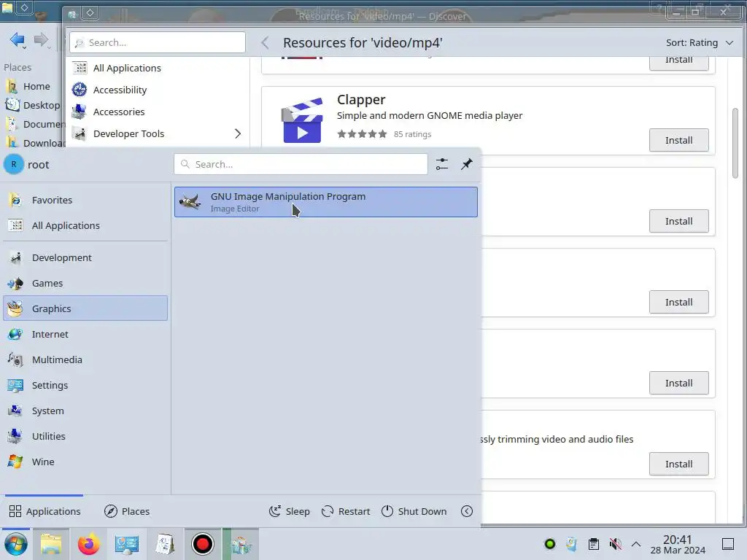747x560 pixels.
Task: Open the notepad document taskbar icon
Action: (x=165, y=544)
